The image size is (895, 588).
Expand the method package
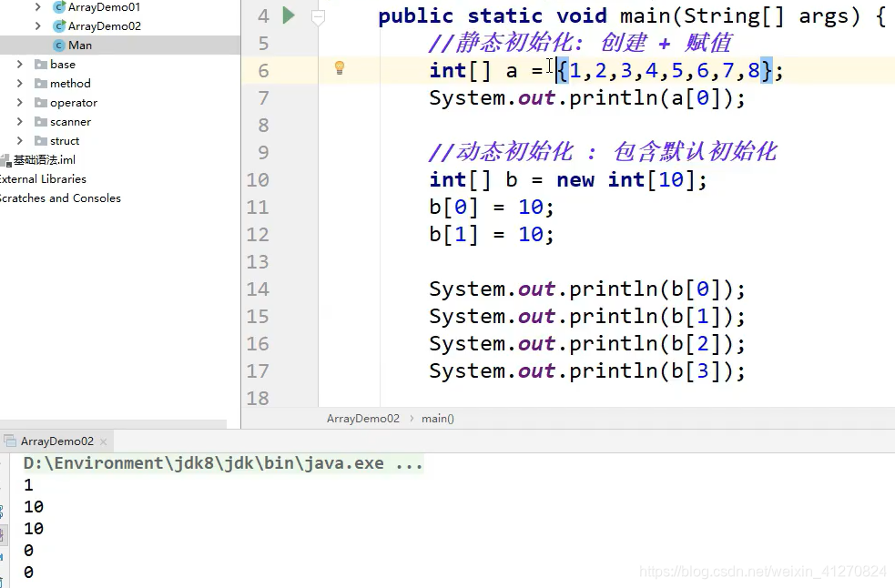(19, 84)
